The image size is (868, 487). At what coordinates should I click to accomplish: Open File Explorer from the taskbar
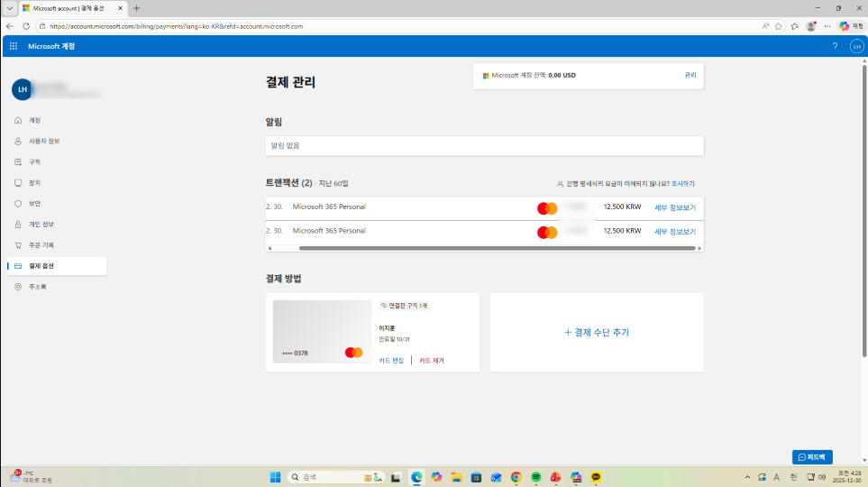tap(456, 477)
